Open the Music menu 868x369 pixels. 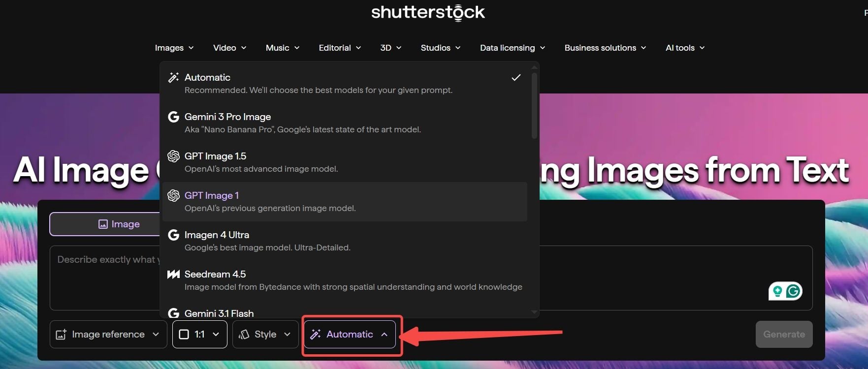(283, 48)
